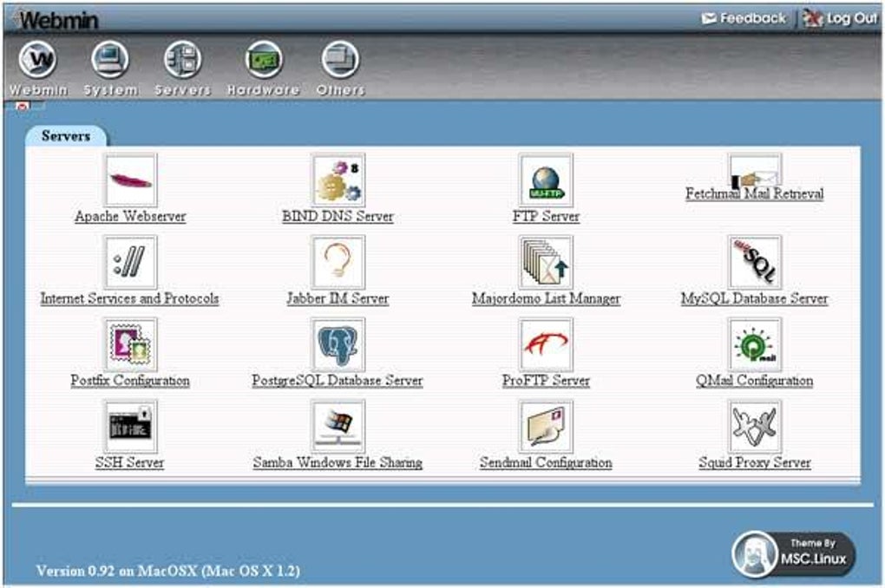Open the SSH Server terminal icon
This screenshot has height=588, width=885.
[130, 427]
